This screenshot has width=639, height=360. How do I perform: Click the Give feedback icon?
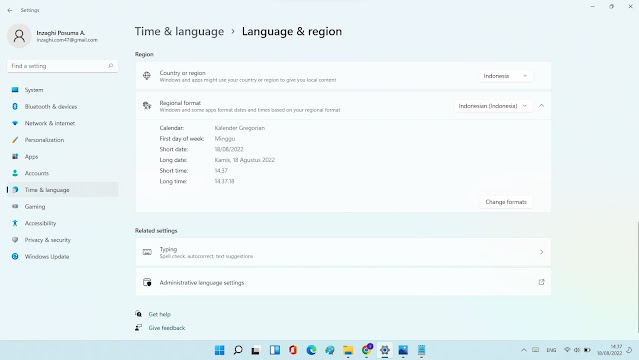(139, 327)
